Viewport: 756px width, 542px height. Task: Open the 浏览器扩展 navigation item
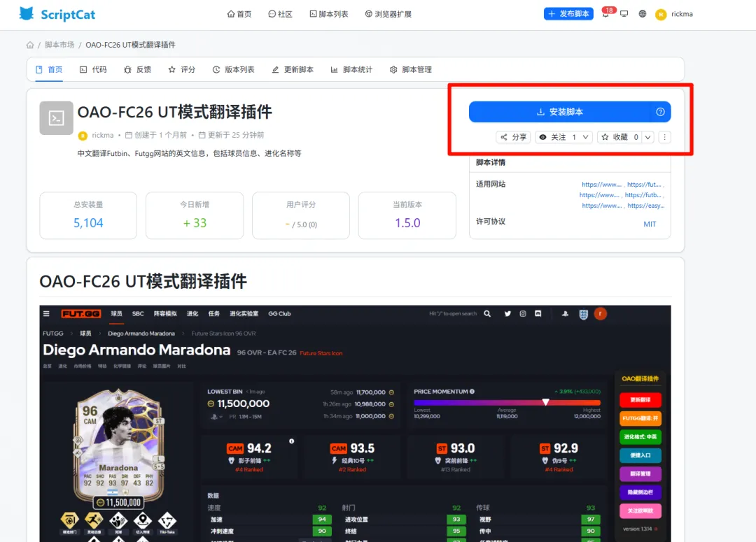click(x=388, y=14)
